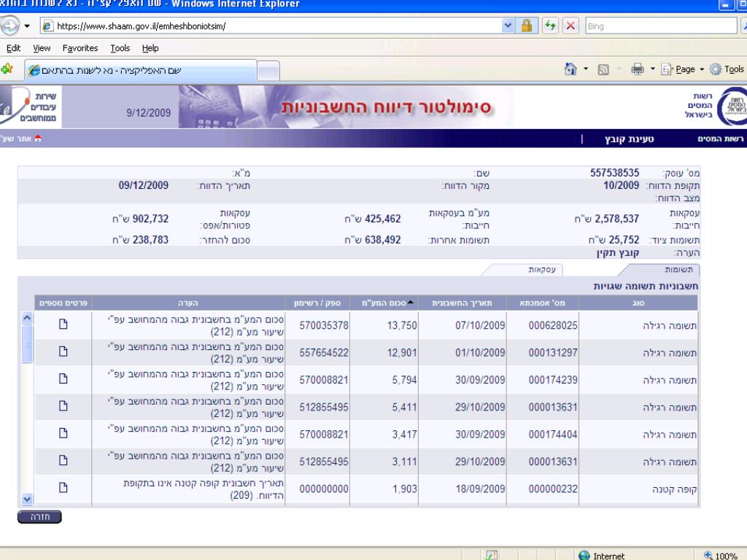Open details document icon for invoice 000000232

(x=63, y=487)
